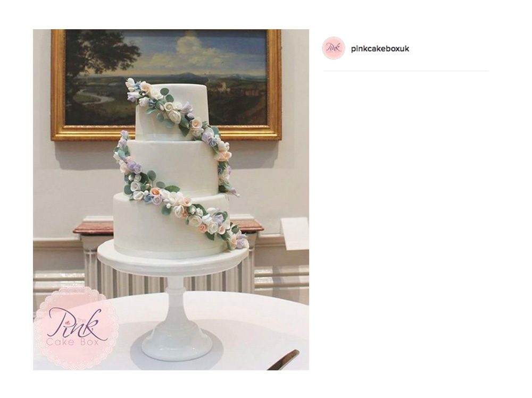Click the Cake Box text in the watermark
Screen dimensions: 532x398
(73, 342)
